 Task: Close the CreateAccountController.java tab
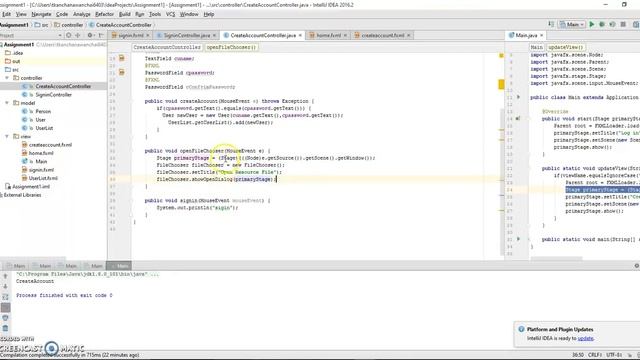tap(300, 36)
